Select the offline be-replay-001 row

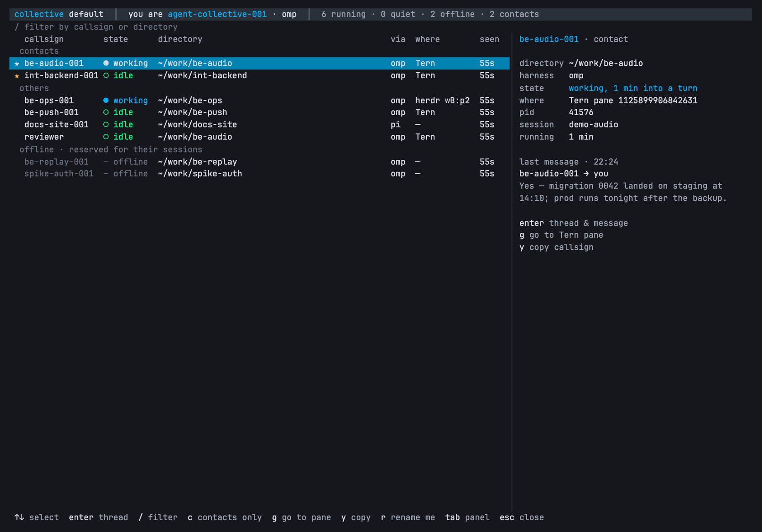pyautogui.click(x=260, y=162)
